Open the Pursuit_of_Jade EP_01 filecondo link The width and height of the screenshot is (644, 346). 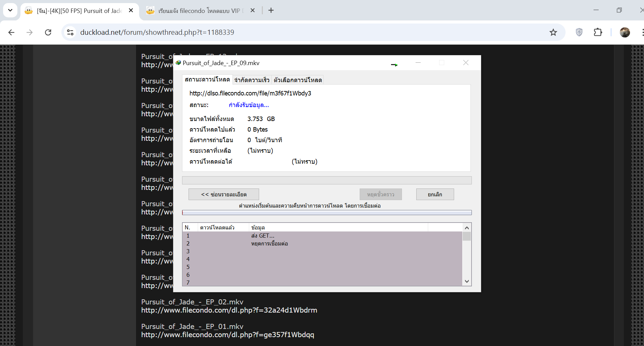(228, 335)
